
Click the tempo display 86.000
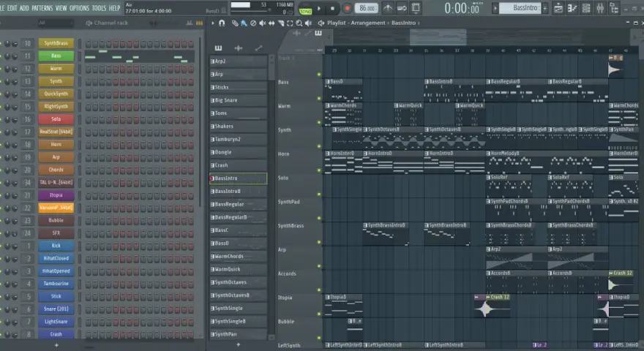point(367,8)
